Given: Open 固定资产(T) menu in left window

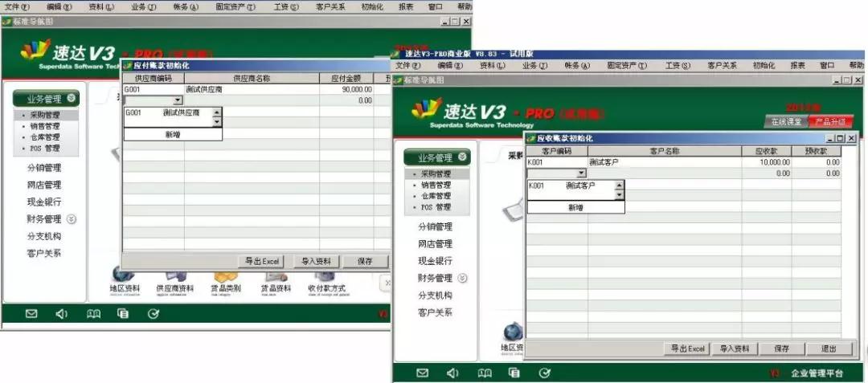Looking at the screenshot, I should 235,6.
